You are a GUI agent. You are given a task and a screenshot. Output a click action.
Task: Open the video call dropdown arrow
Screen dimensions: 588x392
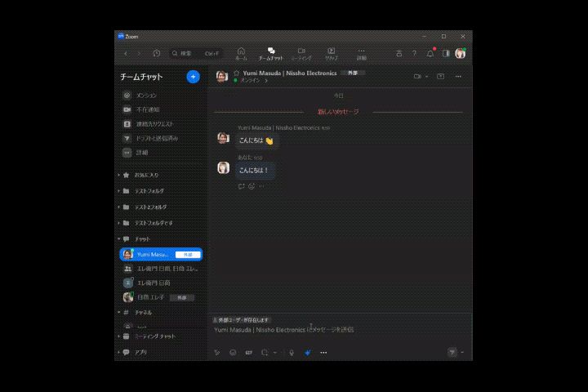tap(426, 77)
